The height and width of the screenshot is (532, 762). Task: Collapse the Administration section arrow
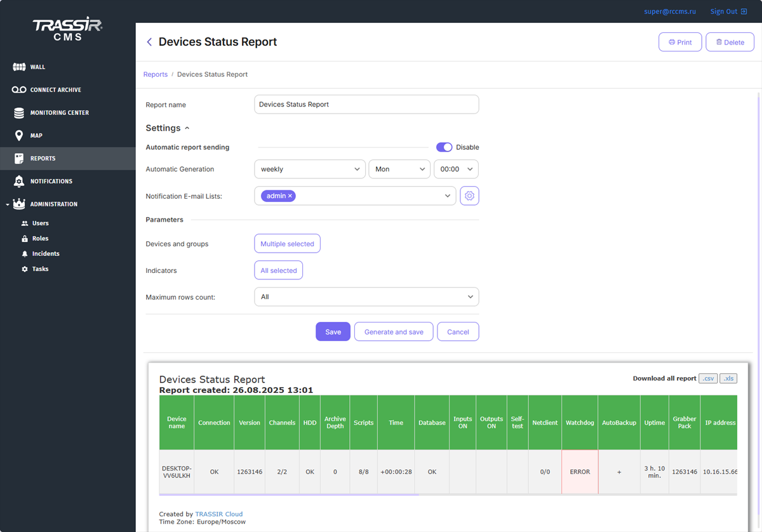tap(8, 204)
